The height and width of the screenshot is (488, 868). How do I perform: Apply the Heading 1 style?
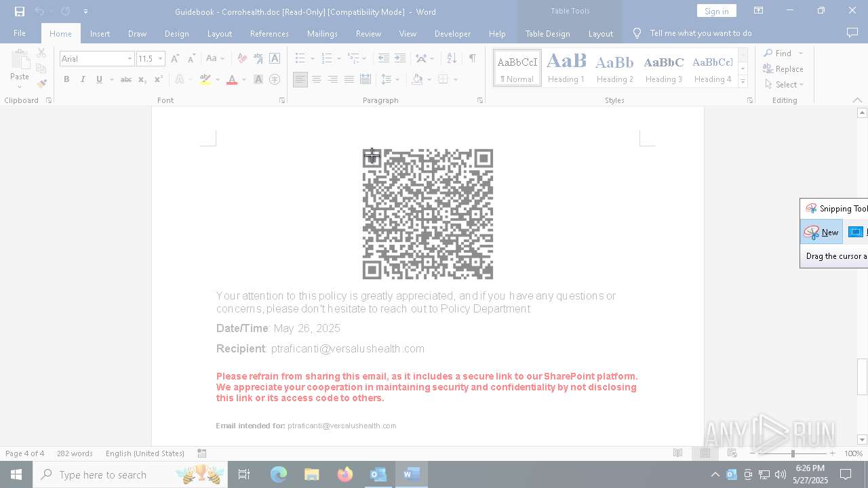(x=566, y=68)
